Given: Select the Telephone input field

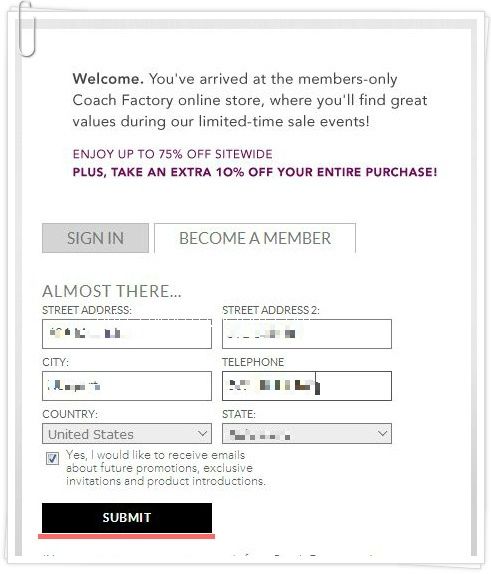Looking at the screenshot, I should point(307,386).
